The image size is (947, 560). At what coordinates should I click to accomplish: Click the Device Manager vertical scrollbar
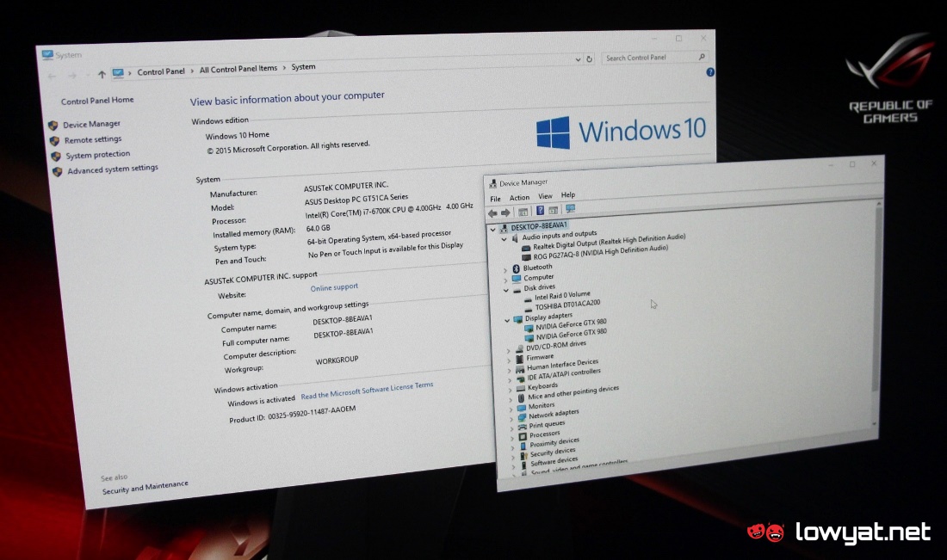click(876, 301)
